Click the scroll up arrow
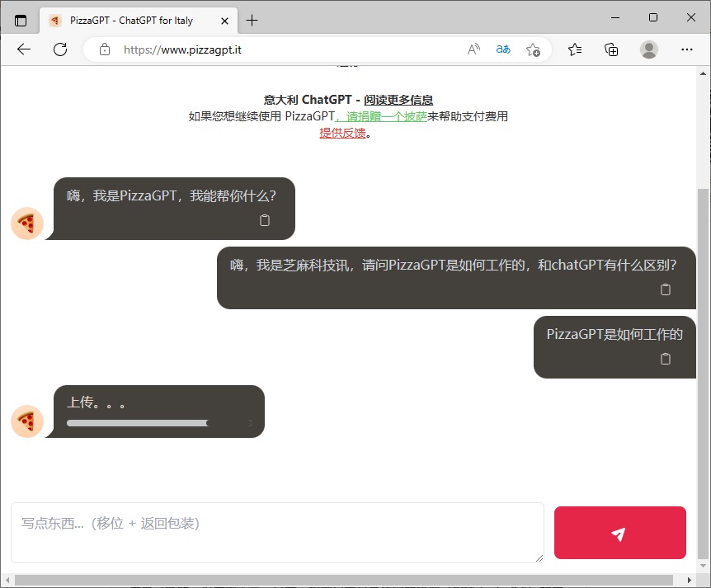This screenshot has width=711, height=588. click(703, 73)
